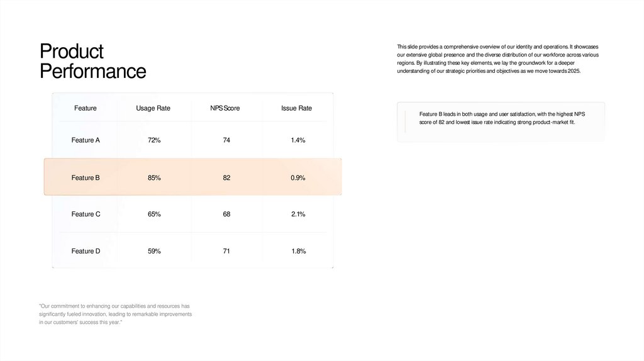
Task: Select the "Usage Rate" column header
Action: pos(153,108)
